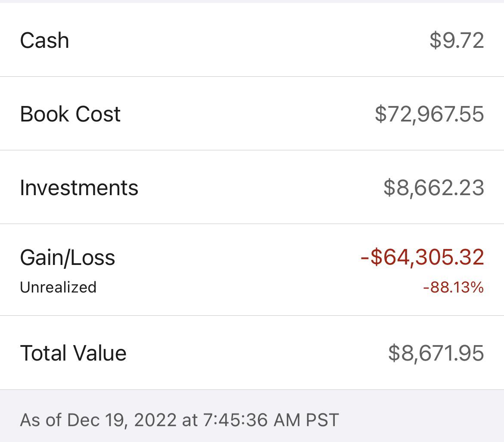This screenshot has height=442, width=504.
Task: Click the Dec 19, 2022 date in the footer
Action: 122,420
